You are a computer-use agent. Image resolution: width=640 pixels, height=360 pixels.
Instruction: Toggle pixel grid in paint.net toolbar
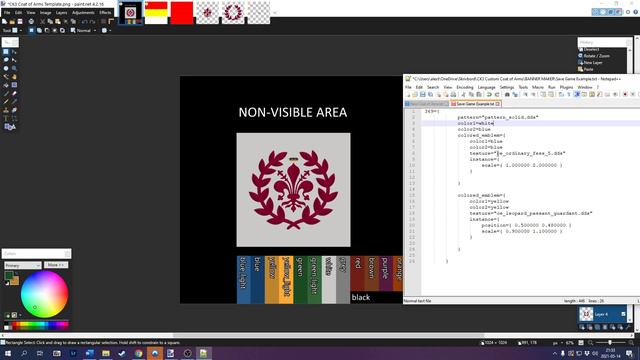pos(103,21)
